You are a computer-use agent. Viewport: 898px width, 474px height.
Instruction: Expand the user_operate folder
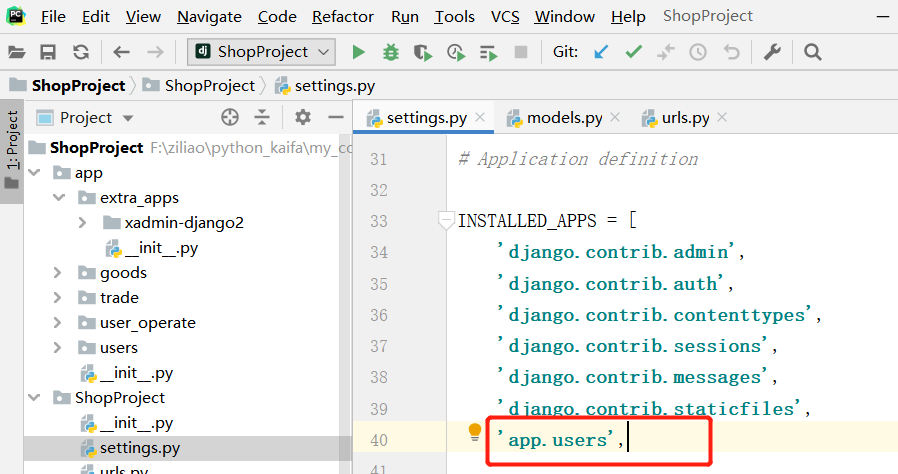57,323
